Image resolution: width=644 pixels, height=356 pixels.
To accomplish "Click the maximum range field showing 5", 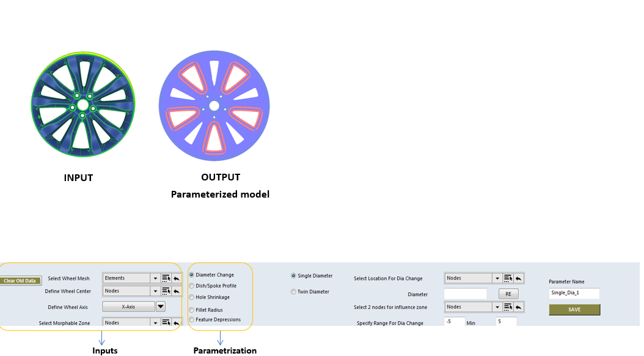I will click(506, 322).
